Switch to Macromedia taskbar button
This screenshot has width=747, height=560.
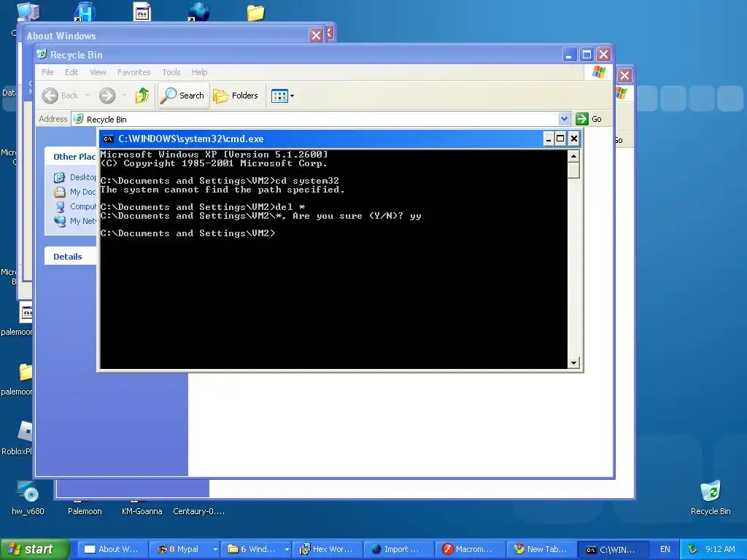coord(470,549)
